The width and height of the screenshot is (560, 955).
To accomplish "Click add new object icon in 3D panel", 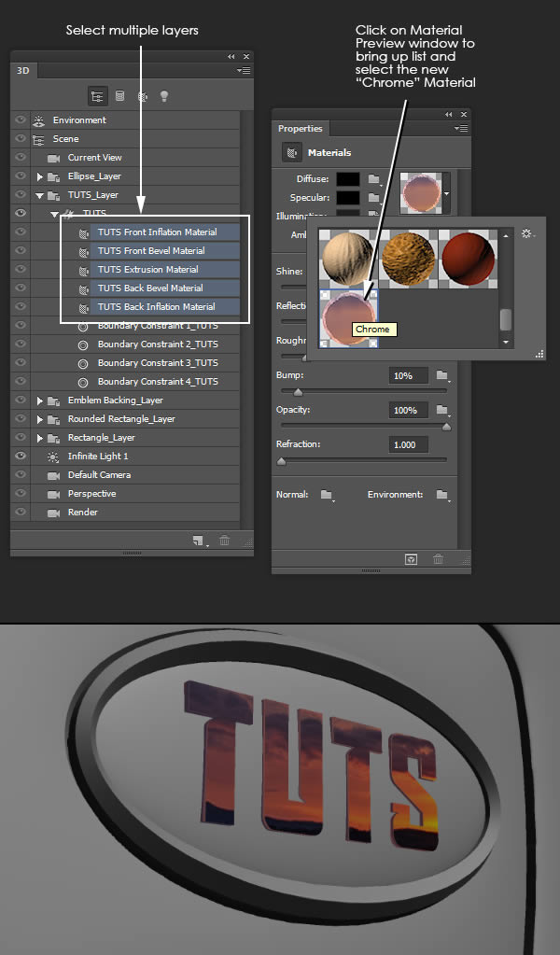I will tap(200, 541).
